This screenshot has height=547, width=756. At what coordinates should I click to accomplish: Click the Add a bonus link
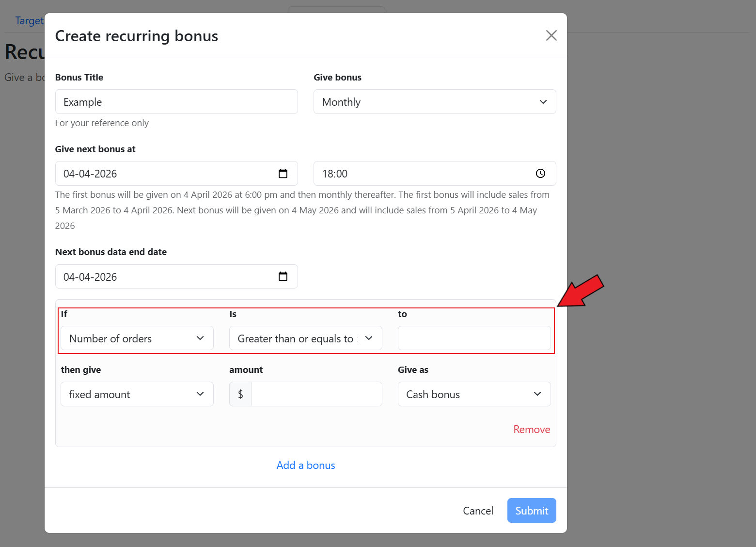[305, 466]
